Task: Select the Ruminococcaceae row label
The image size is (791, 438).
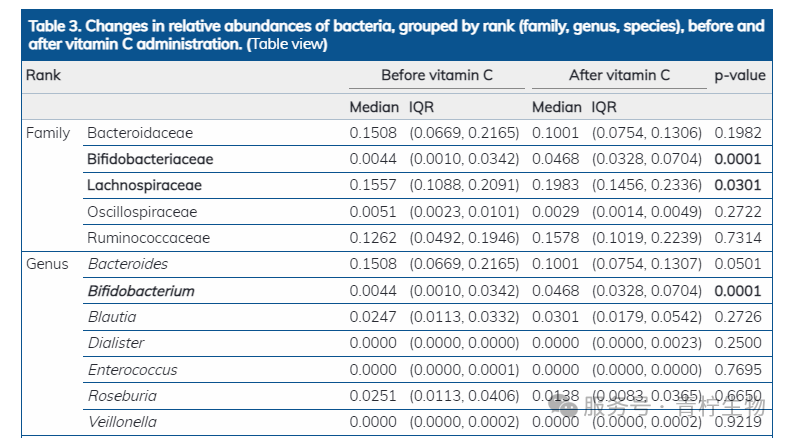Action: [x=148, y=238]
